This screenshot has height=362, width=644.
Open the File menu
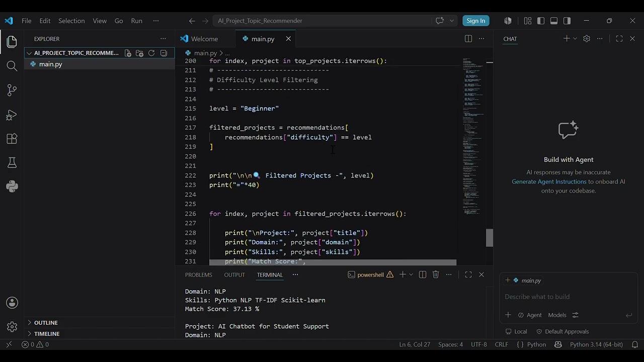[x=27, y=21]
